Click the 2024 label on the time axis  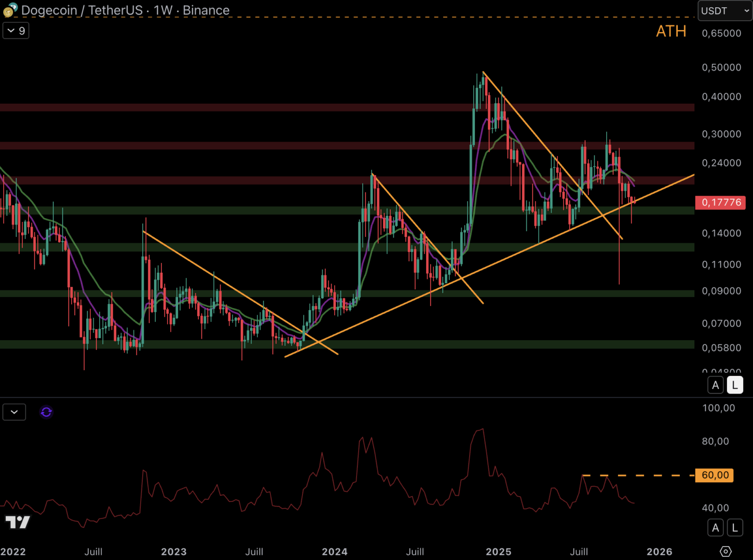(335, 552)
